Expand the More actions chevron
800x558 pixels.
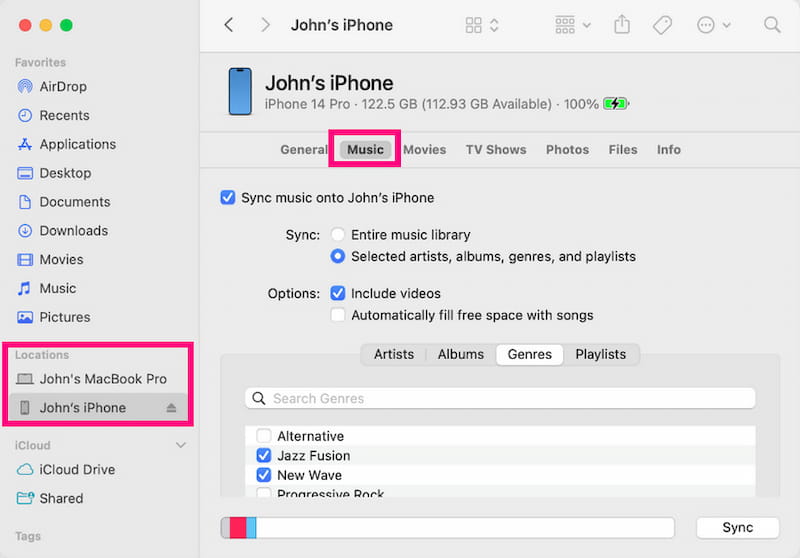pyautogui.click(x=727, y=25)
